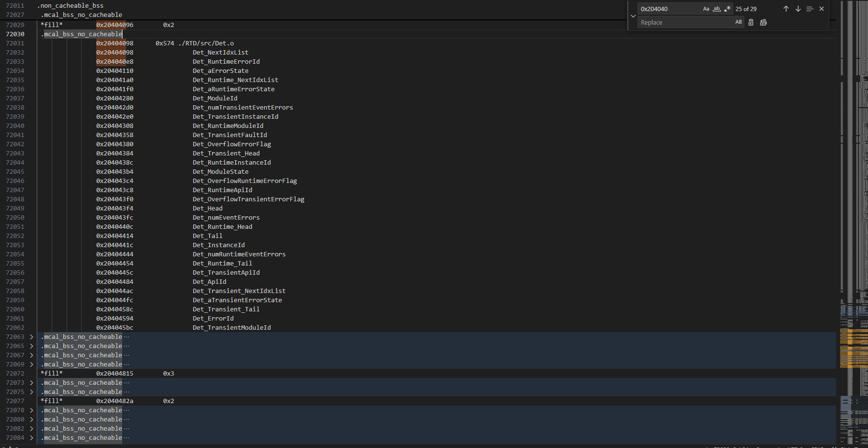Click the Det_NextIdxList symbol
Viewport: 868px width, 448px height.
point(221,53)
